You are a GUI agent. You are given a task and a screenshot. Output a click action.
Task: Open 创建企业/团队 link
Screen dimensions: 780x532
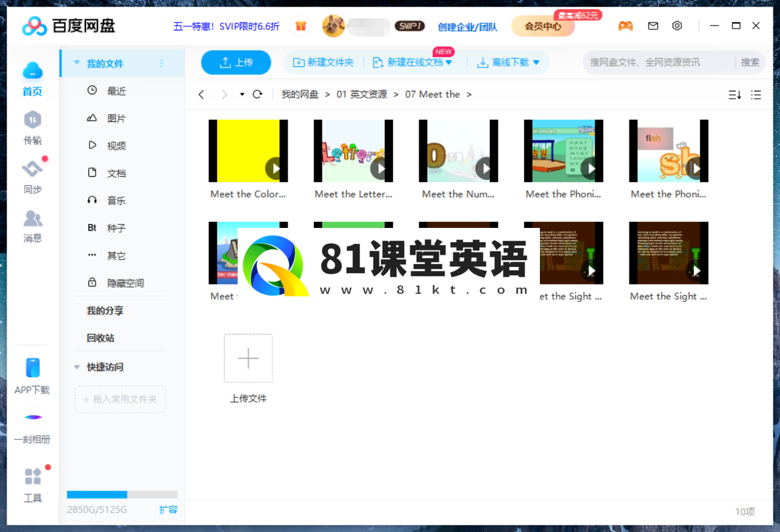pos(467,27)
